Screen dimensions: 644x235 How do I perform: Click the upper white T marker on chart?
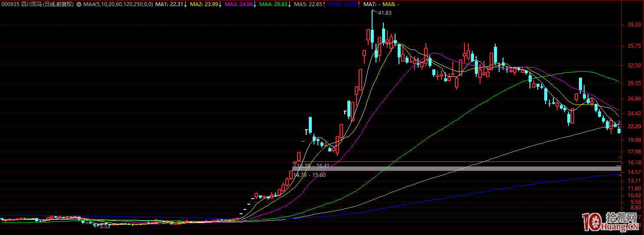pos(345,112)
